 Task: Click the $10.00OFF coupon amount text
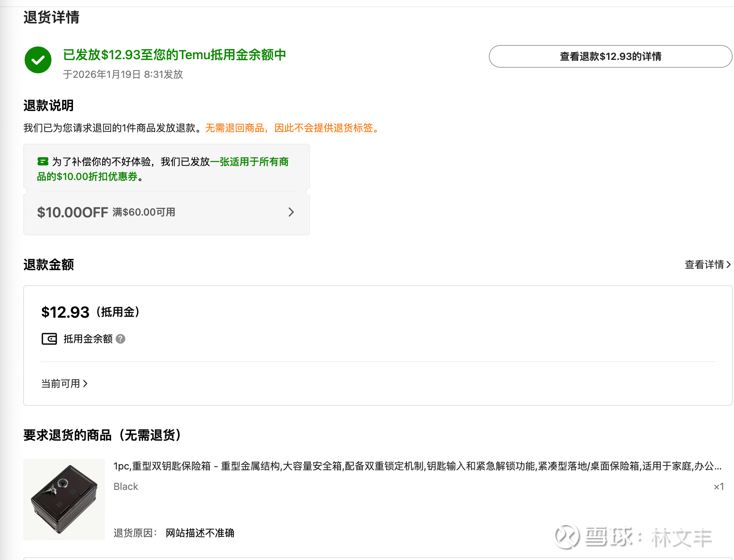(73, 212)
